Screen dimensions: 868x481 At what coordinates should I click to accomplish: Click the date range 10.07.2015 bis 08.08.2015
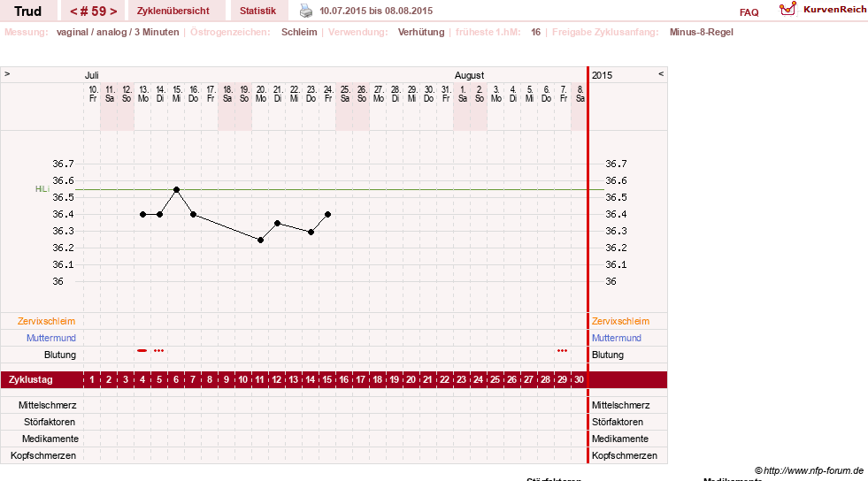[376, 11]
